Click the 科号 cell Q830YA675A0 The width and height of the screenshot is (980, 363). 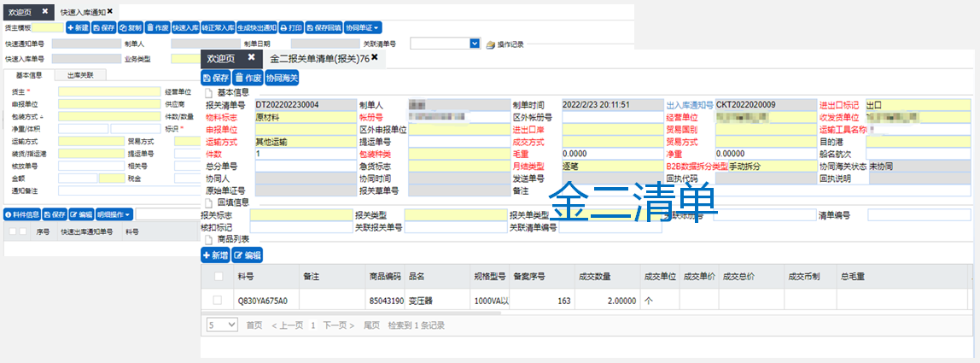[x=263, y=301]
